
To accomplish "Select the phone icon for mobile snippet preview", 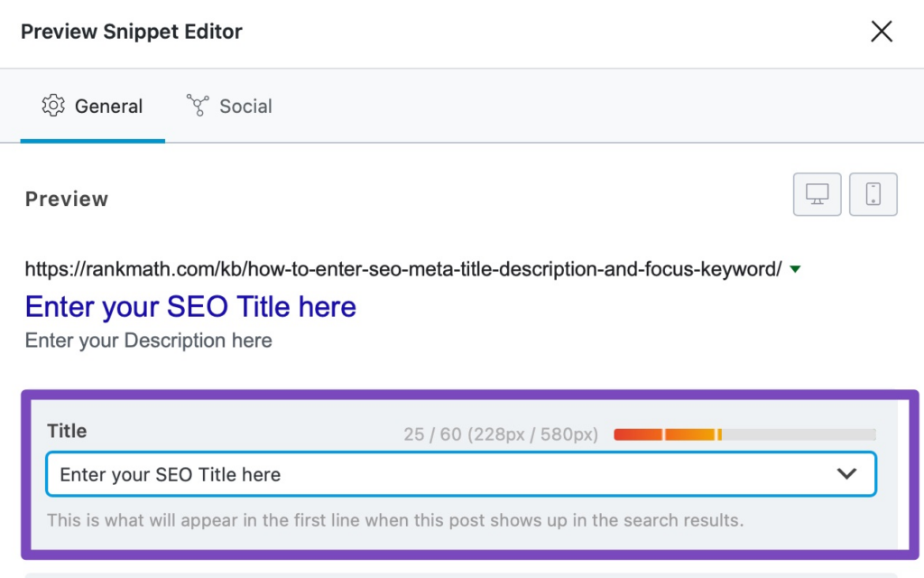I will point(873,193).
